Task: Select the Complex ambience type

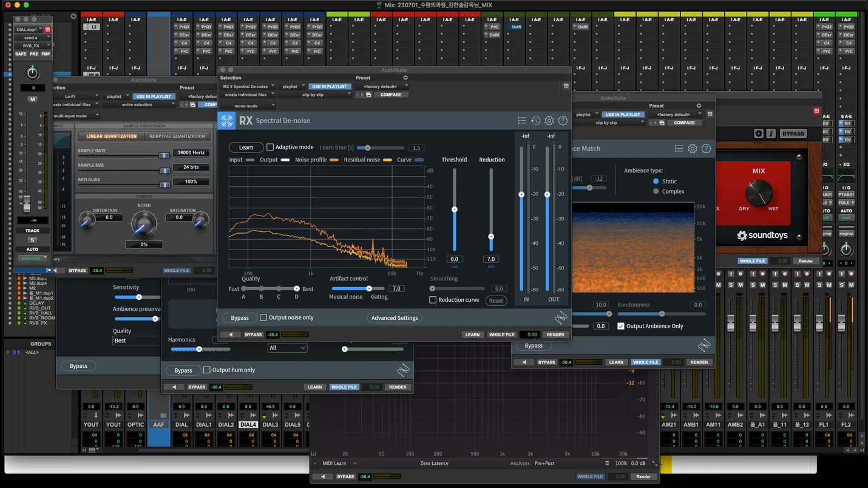Action: 656,191
